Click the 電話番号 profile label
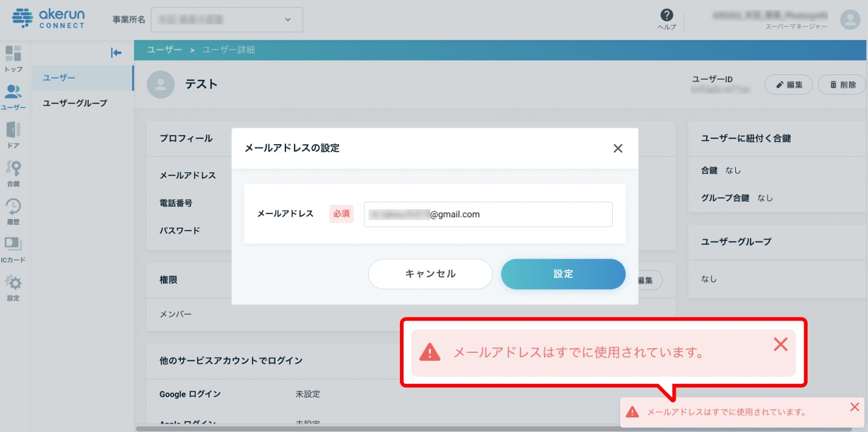The image size is (868, 432). click(x=176, y=203)
